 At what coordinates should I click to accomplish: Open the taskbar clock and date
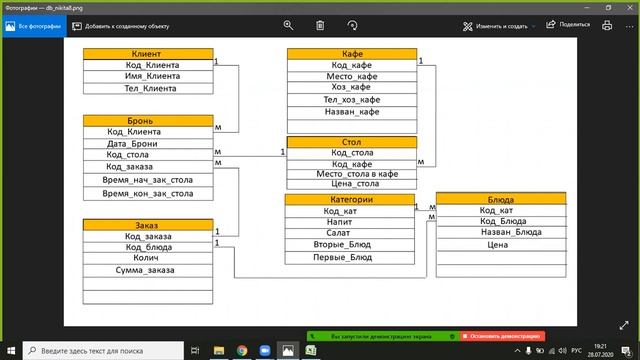coord(600,351)
